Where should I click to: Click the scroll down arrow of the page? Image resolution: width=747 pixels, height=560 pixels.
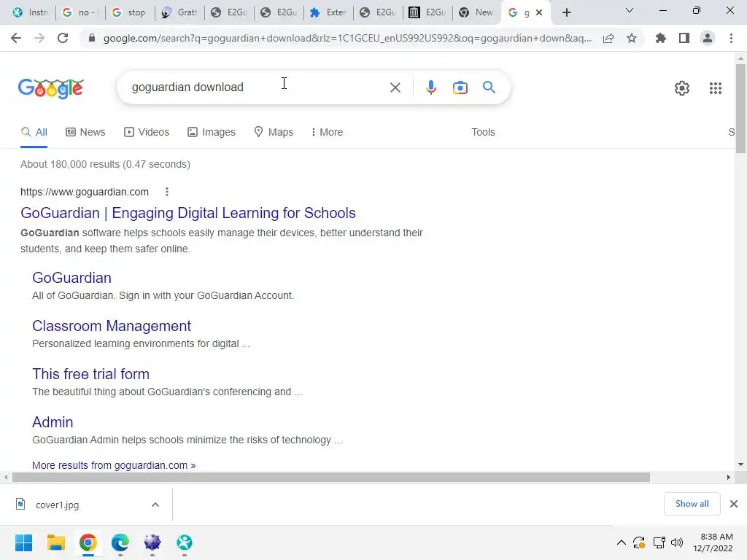(740, 464)
